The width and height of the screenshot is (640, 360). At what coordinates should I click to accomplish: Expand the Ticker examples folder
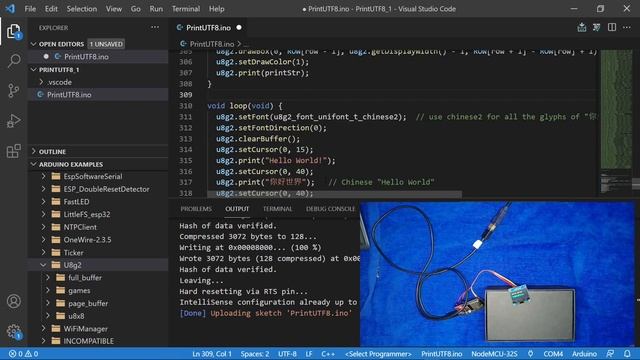click(43, 252)
